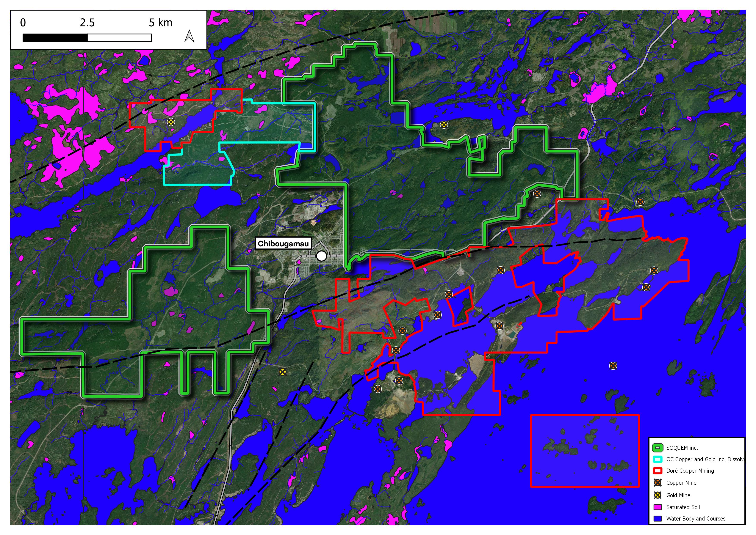Viewport: 756px width, 535px height.
Task: Click the north arrow symbol
Action: 189,36
